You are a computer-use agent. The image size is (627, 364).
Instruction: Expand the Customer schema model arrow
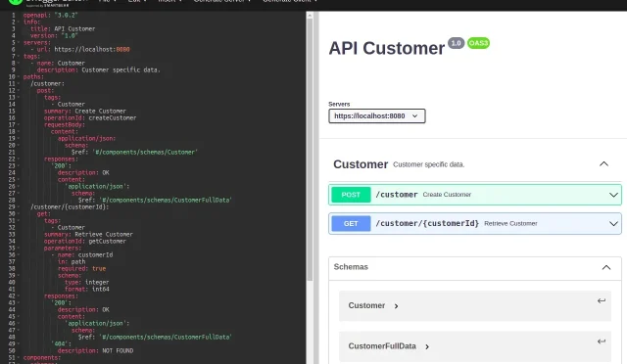(x=396, y=306)
